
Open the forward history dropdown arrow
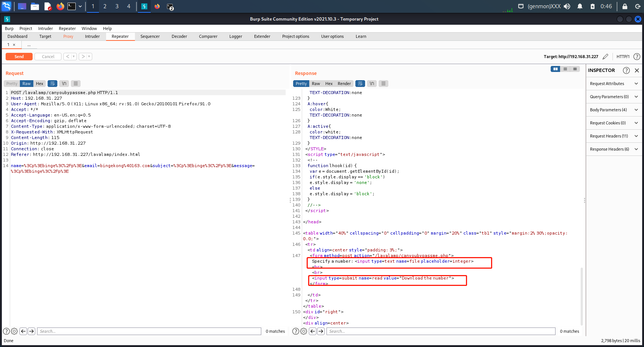(x=89, y=57)
